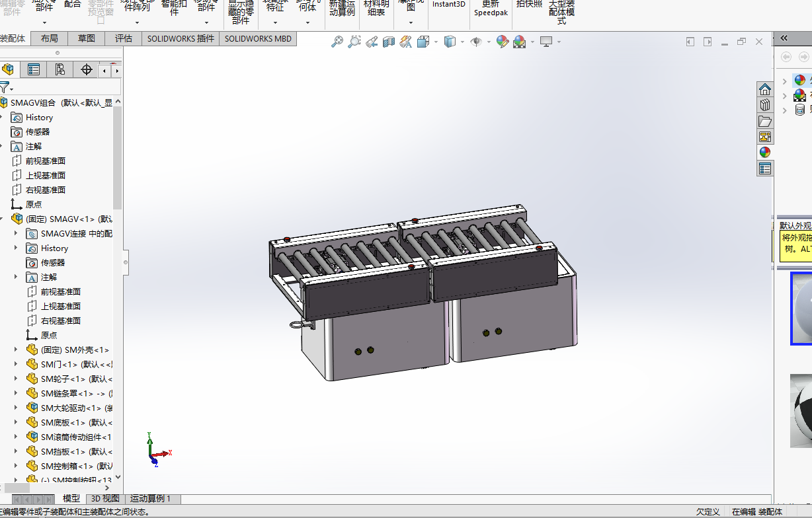Switch to 布局 ribbon tab

(49, 38)
